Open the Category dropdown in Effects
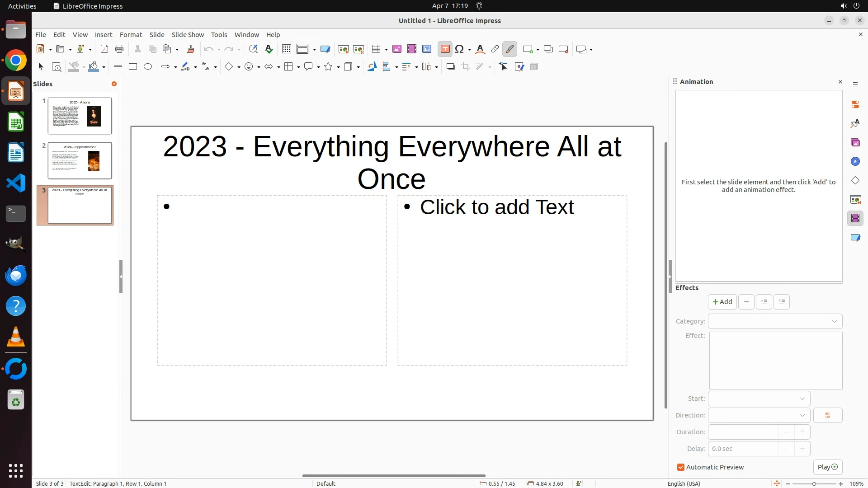Image resolution: width=868 pixels, height=488 pixels. (x=775, y=321)
